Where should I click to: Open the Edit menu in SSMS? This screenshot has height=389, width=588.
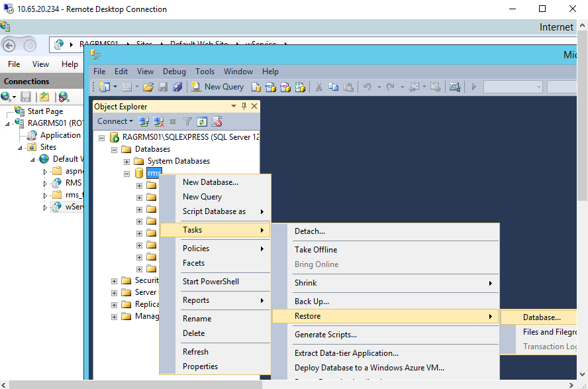121,72
